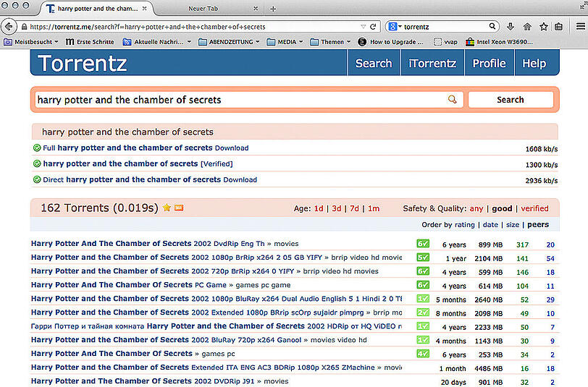
Task: Open the Erste Schritte bookmark
Action: click(x=90, y=42)
